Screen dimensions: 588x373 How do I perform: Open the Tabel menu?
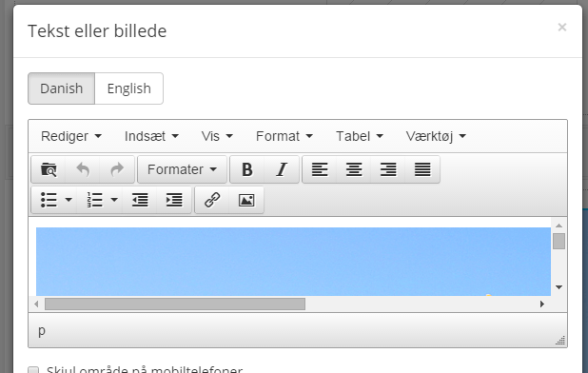tap(360, 136)
